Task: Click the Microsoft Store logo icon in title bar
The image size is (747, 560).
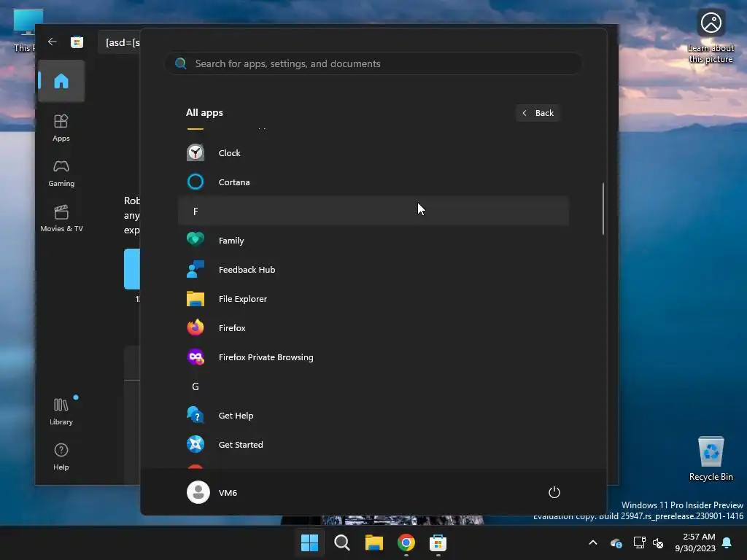Action: pos(77,42)
